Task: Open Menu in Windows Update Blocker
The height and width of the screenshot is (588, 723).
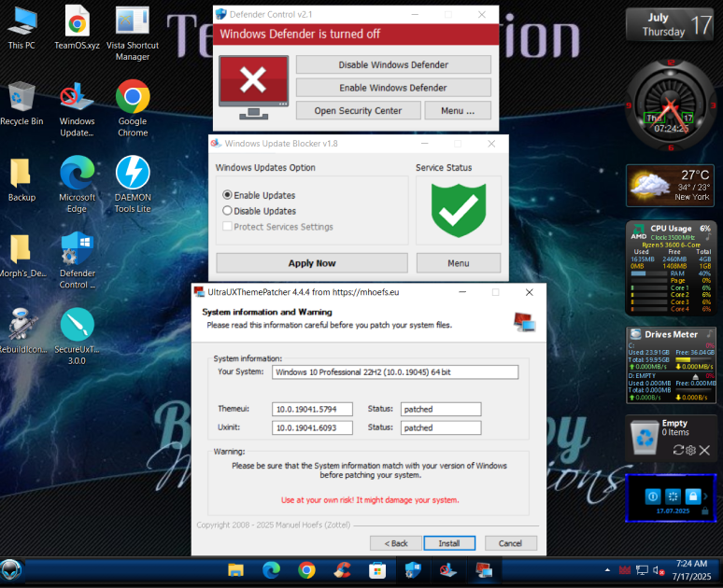Action: pos(459,263)
